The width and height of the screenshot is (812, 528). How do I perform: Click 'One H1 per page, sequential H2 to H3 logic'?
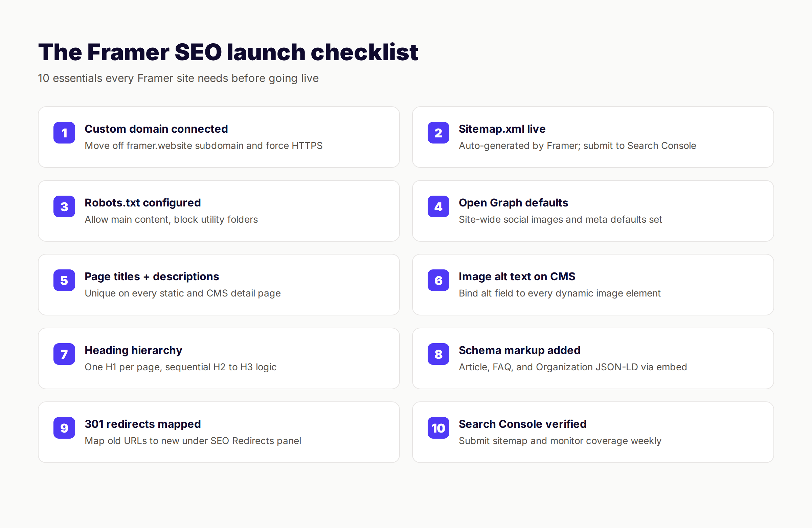coord(180,367)
